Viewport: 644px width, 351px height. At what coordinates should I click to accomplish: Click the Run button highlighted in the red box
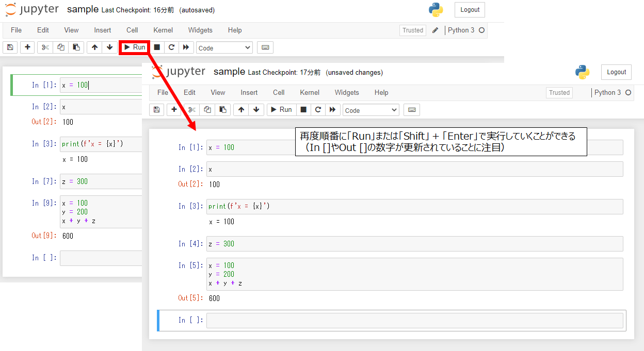(135, 47)
